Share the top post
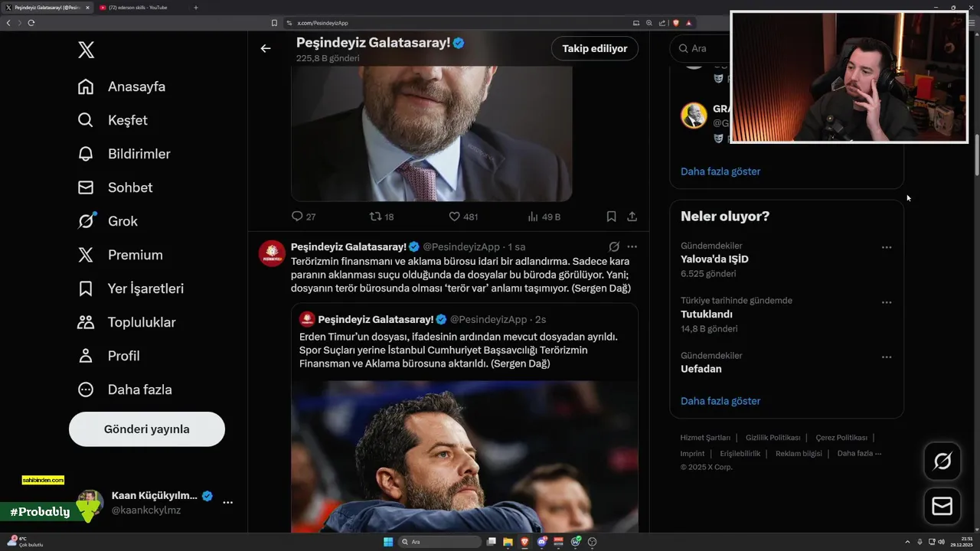The height and width of the screenshot is (551, 980). 632,217
